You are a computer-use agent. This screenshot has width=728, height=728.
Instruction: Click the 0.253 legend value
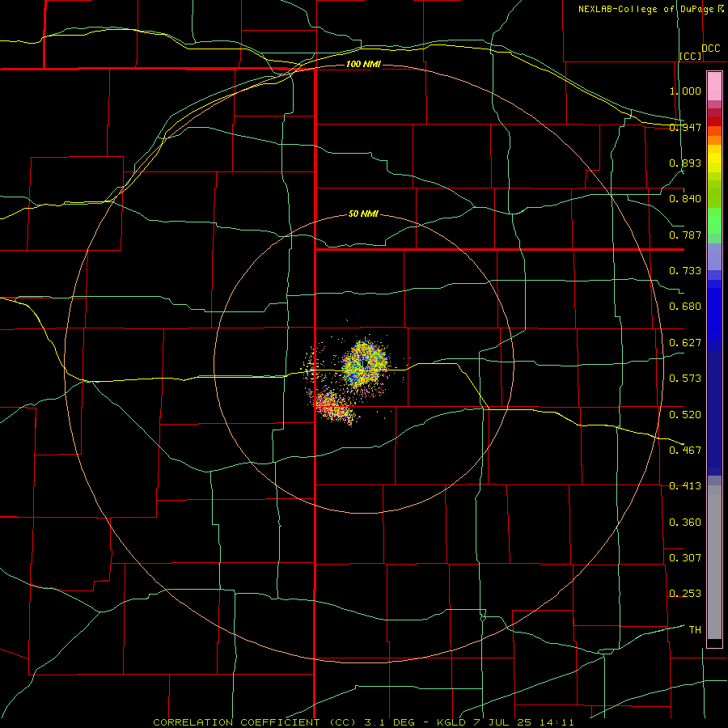pos(685,594)
